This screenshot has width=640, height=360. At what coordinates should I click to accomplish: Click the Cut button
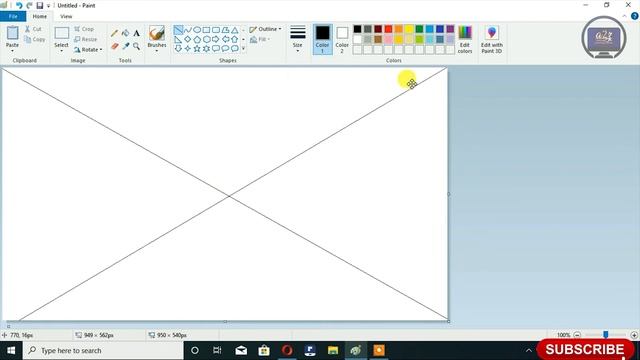[x=33, y=29]
